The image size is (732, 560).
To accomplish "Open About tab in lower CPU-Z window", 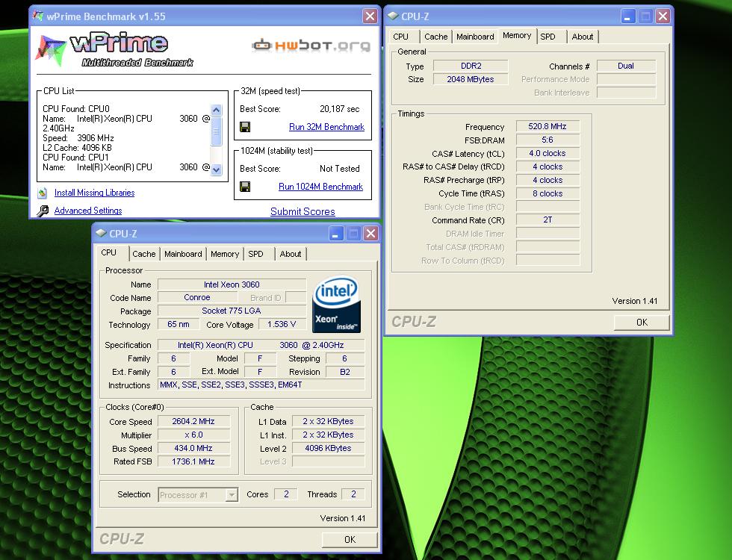I will (x=291, y=254).
